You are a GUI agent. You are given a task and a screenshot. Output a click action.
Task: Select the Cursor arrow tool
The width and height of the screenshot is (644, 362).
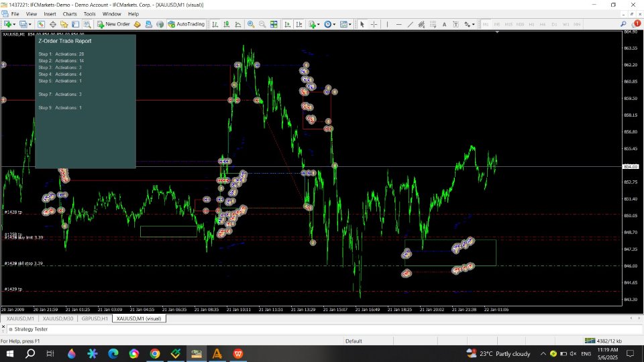[362, 24]
